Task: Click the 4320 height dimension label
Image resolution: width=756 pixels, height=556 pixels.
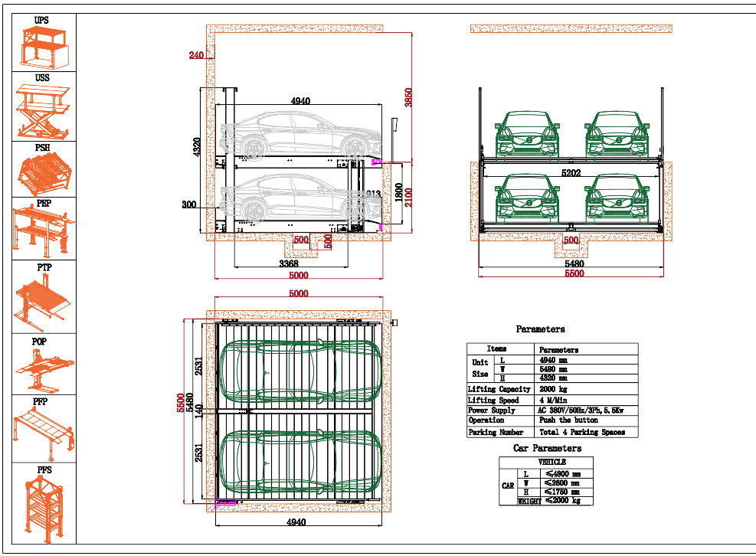Action: coord(197,146)
